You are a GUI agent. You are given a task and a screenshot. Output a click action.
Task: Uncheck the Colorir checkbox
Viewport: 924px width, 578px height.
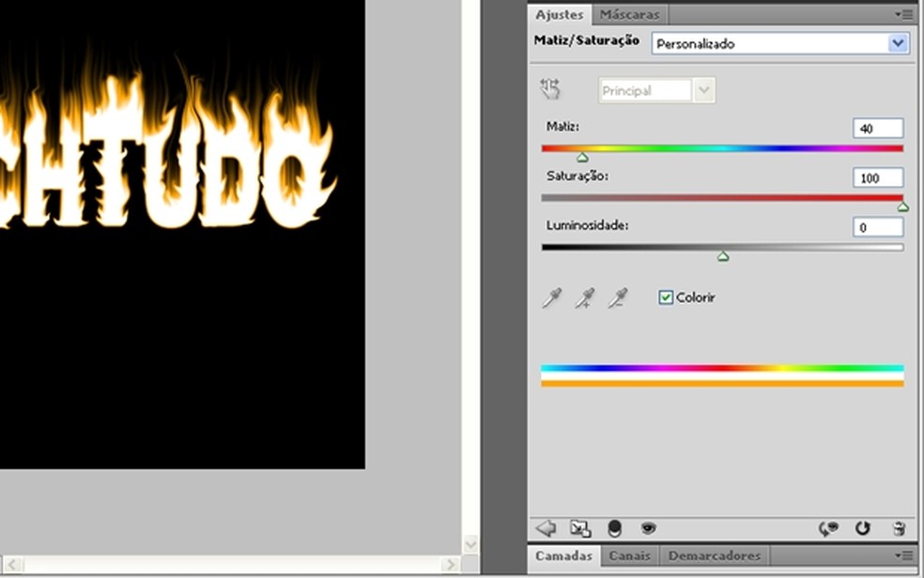click(x=666, y=297)
